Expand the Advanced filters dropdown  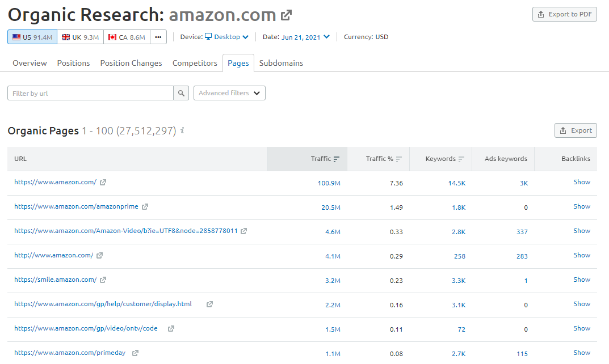coord(229,93)
